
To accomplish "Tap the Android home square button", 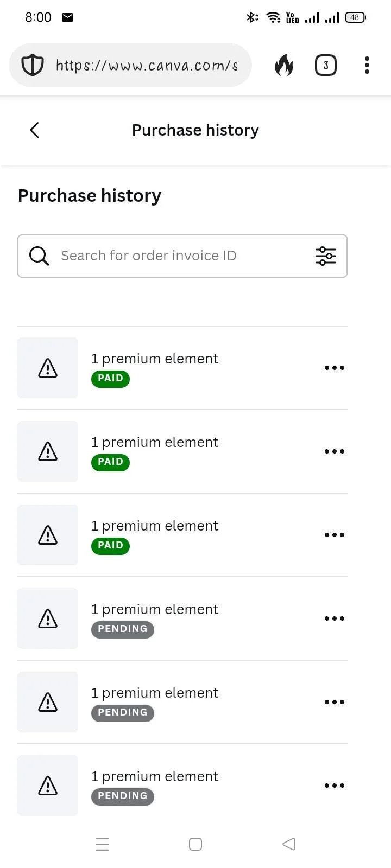I will (x=195, y=844).
